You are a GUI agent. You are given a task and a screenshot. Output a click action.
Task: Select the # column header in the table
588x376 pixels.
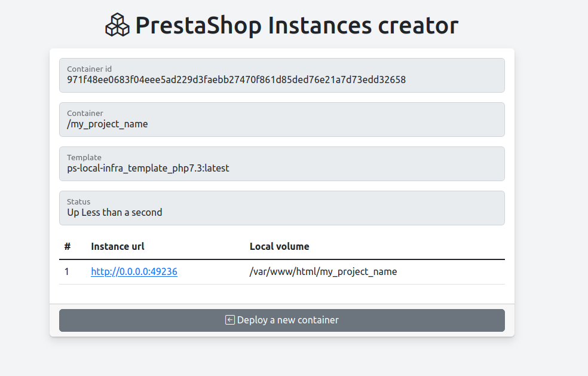click(68, 246)
